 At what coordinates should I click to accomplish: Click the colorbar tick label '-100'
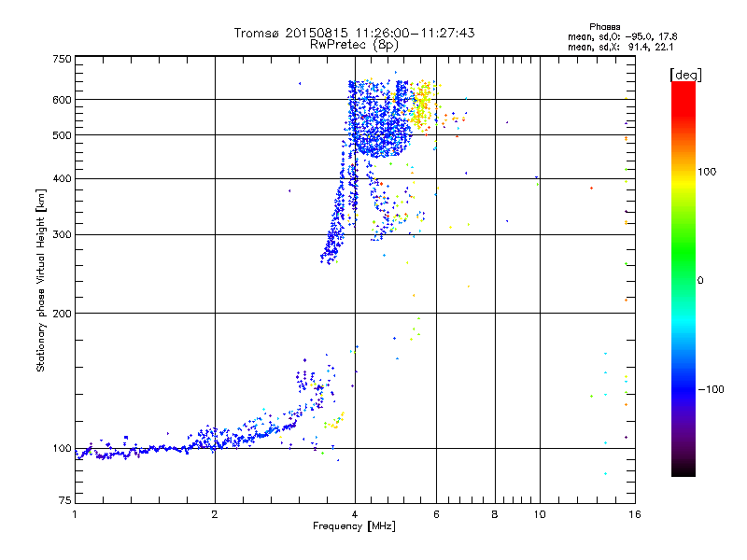711,389
